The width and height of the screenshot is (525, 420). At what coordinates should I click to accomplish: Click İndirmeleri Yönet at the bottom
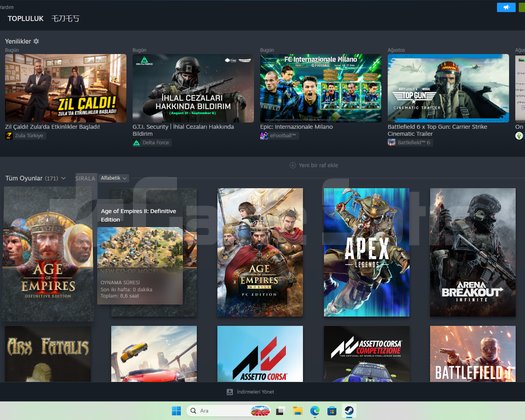(255, 392)
